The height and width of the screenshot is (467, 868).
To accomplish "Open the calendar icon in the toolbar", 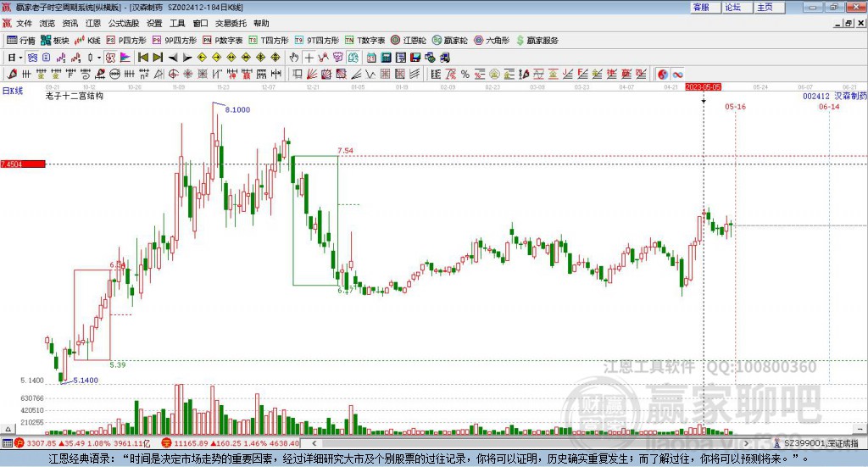I will (x=371, y=58).
